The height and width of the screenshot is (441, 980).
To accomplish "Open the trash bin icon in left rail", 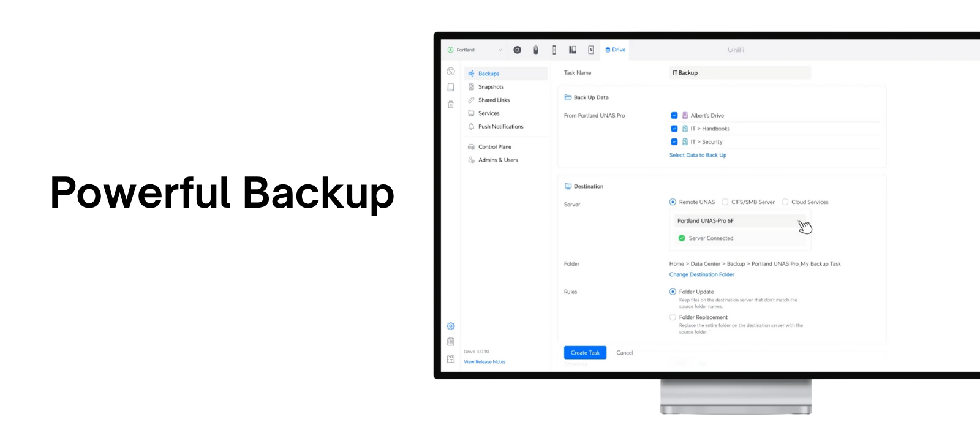I will coord(451,105).
